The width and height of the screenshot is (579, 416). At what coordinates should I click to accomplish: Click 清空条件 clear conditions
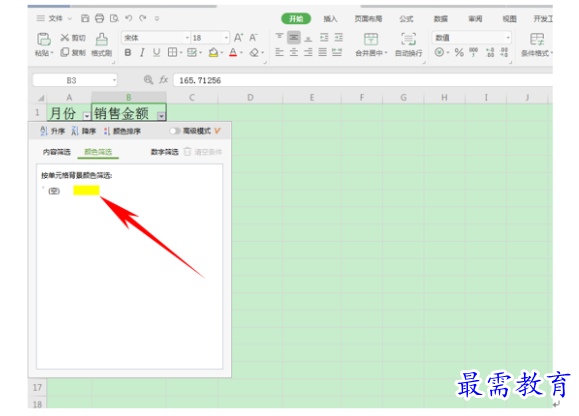pyautogui.click(x=203, y=152)
